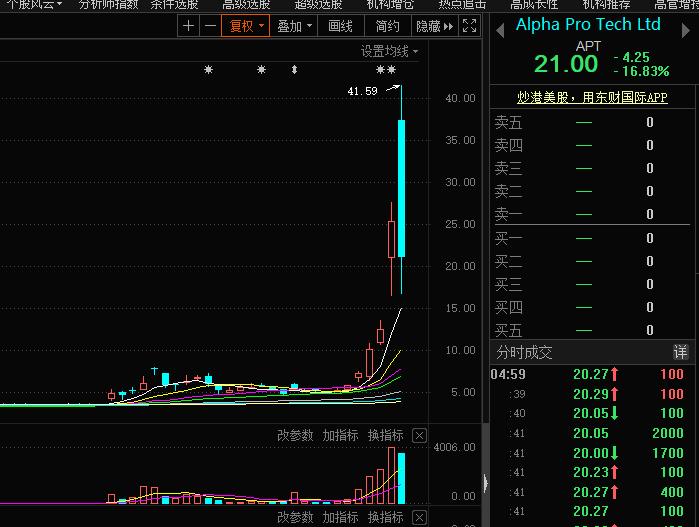Select the 买三 order book row
This screenshot has width=699, height=527.
pyautogui.click(x=592, y=284)
